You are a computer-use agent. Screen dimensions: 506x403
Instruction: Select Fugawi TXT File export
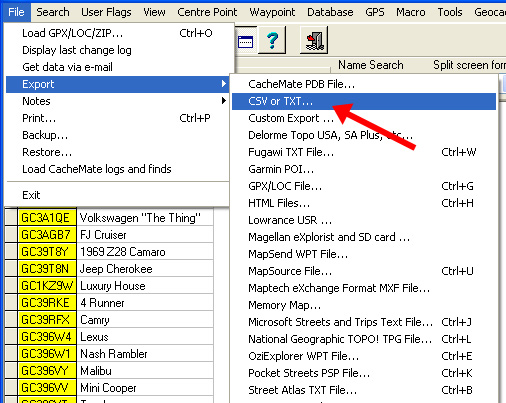point(364,152)
